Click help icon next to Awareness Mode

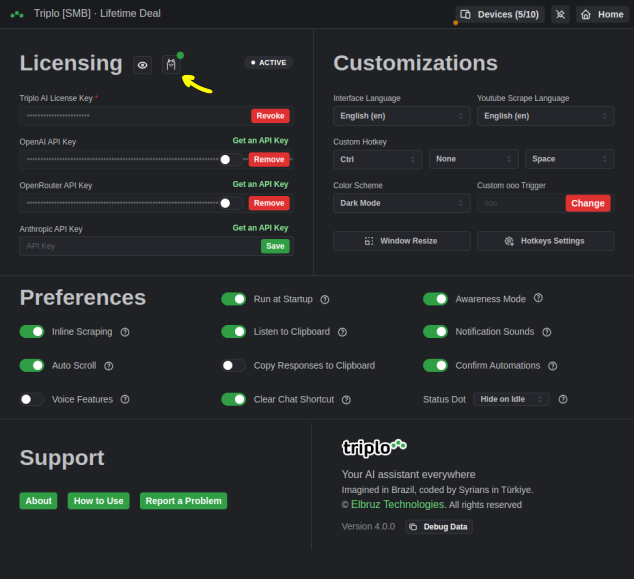[x=538, y=298]
